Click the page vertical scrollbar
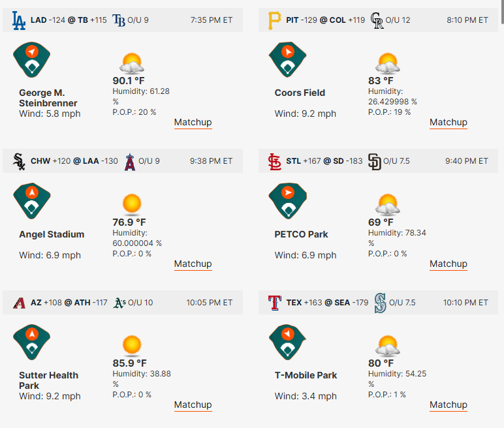Image resolution: width=504 pixels, height=428 pixels. click(x=502, y=12)
